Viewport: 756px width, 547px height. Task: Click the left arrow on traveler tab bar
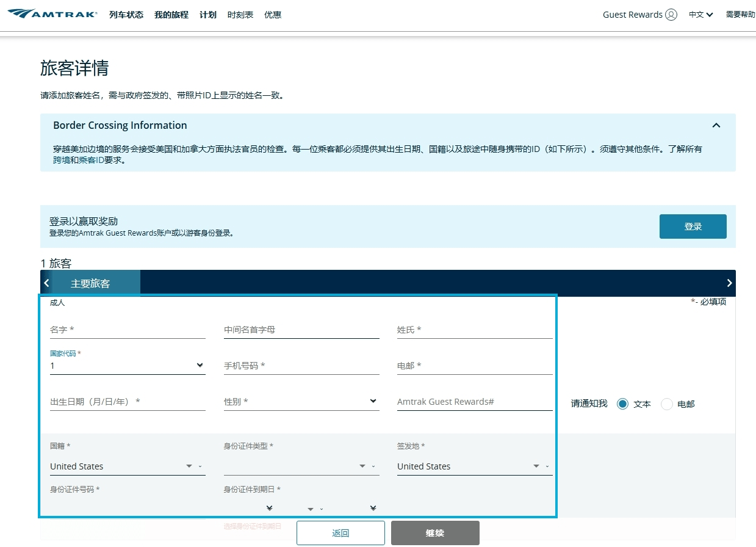tap(47, 283)
